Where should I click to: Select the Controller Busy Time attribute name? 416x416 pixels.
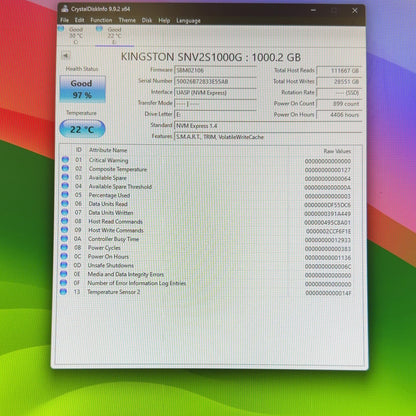click(x=113, y=239)
